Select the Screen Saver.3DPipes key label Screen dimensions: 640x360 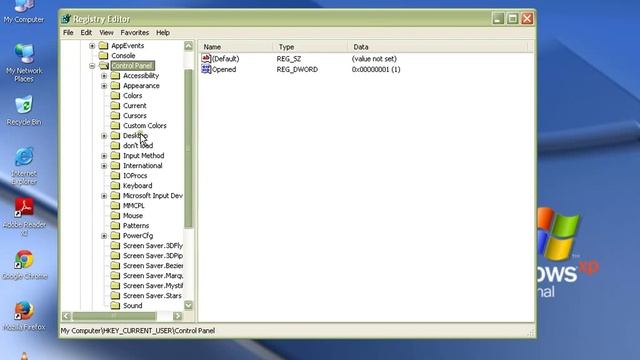click(x=153, y=256)
